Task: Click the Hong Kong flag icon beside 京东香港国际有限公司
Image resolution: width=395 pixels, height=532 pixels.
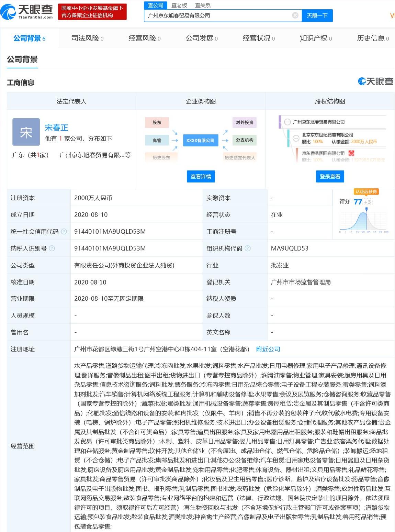Action: tap(351, 153)
